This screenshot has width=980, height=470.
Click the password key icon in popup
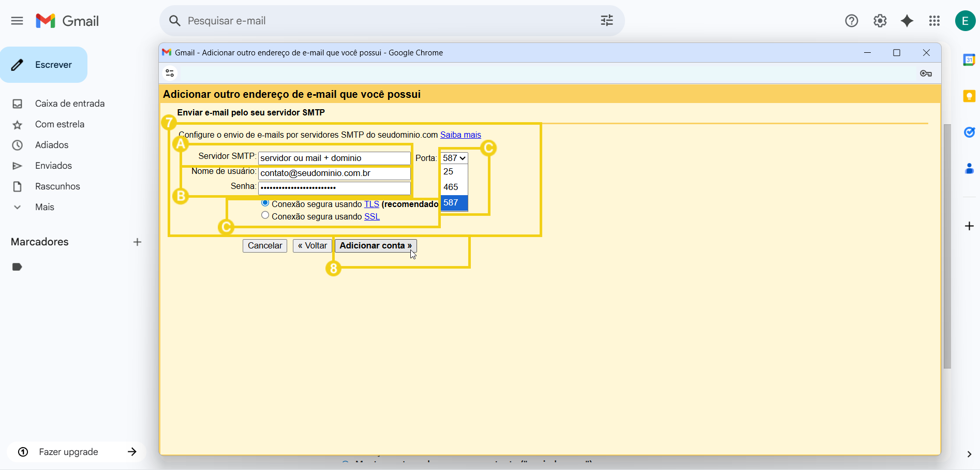click(926, 74)
